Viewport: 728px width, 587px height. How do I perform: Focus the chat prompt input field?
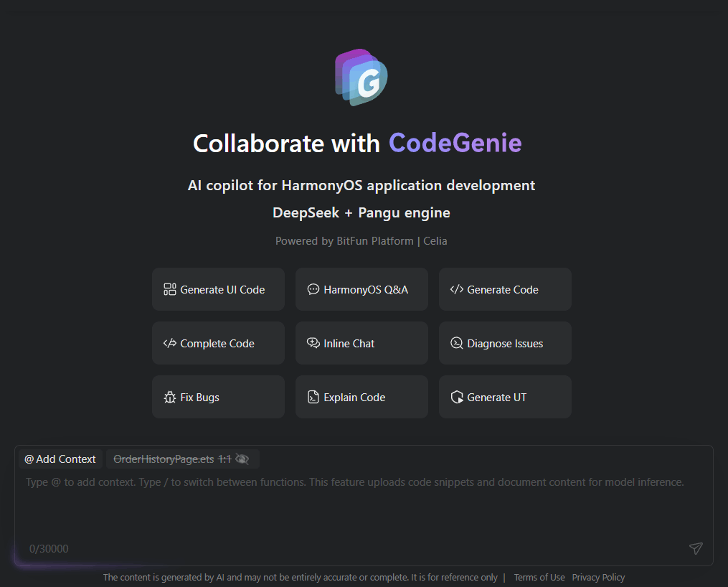(x=364, y=506)
